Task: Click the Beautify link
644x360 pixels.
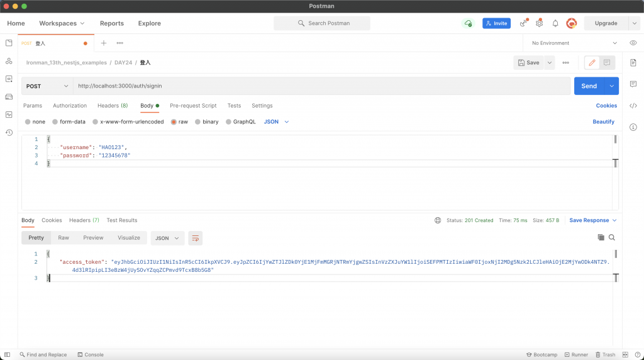Action: click(x=603, y=122)
